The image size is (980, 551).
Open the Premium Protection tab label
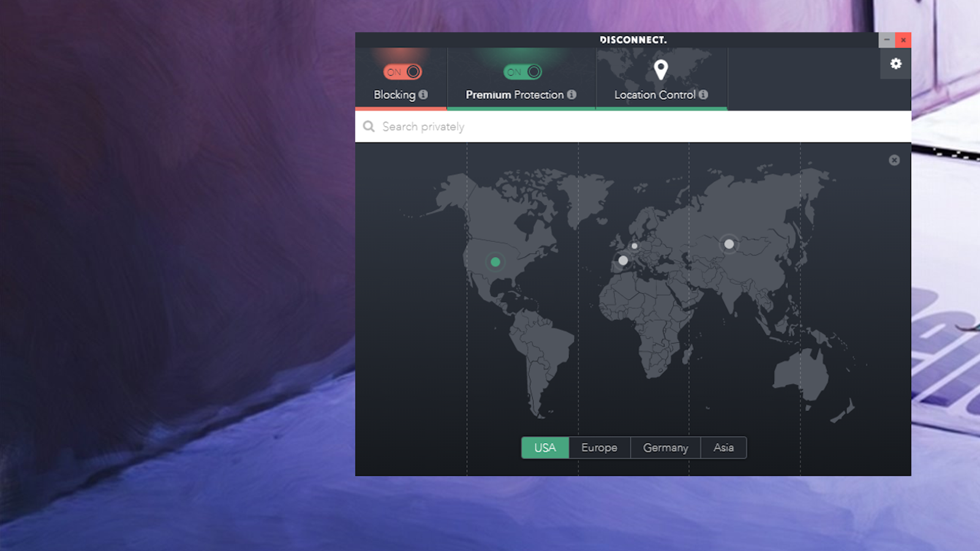point(514,95)
